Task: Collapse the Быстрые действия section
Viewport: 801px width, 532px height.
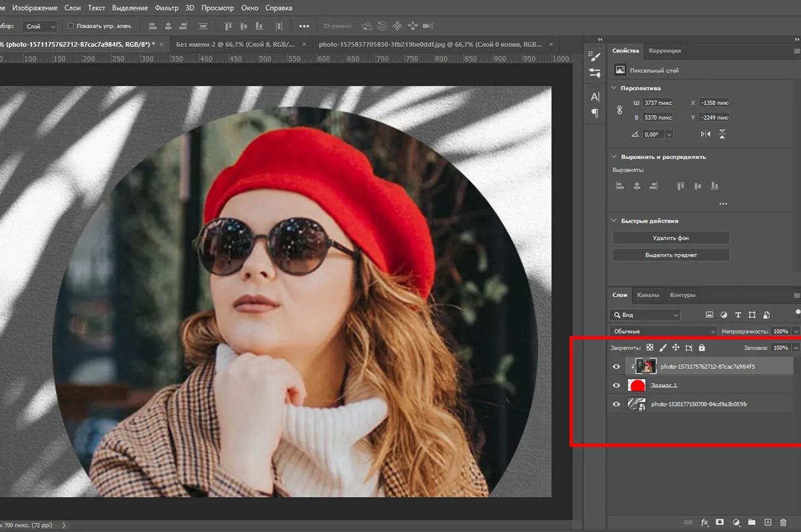Action: (614, 221)
